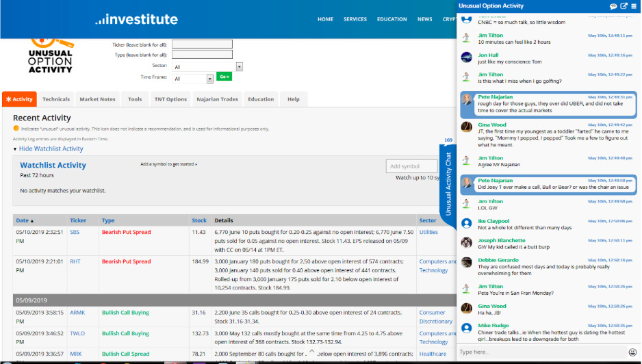Screen dimensions: 642x364
Task: Open the MRK ticker link
Action: click(76, 354)
